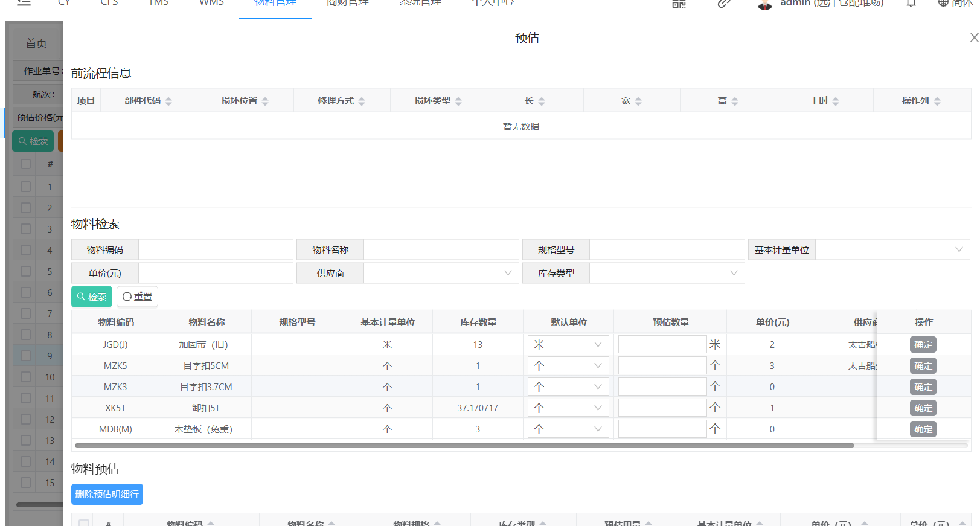980x526 pixels.
Task: Switch to the 物料管理 tab
Action: click(x=275, y=4)
